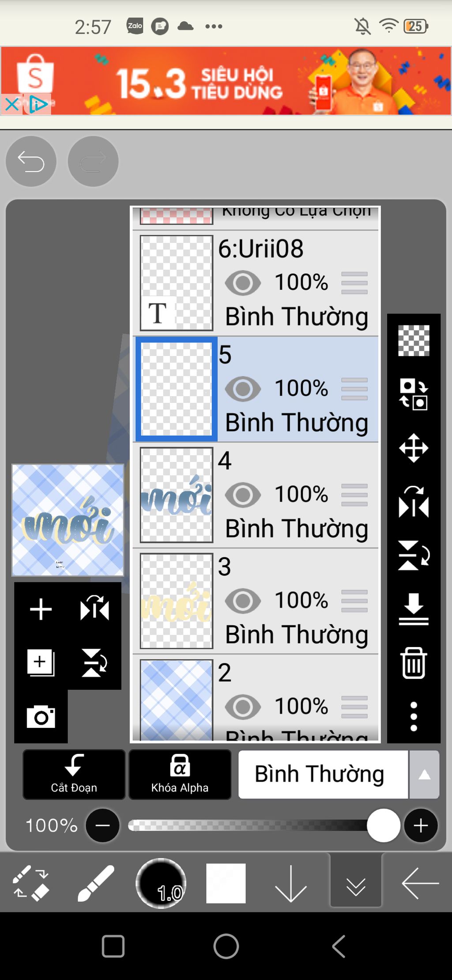Merge layer down with download arrow icon

[x=414, y=609]
